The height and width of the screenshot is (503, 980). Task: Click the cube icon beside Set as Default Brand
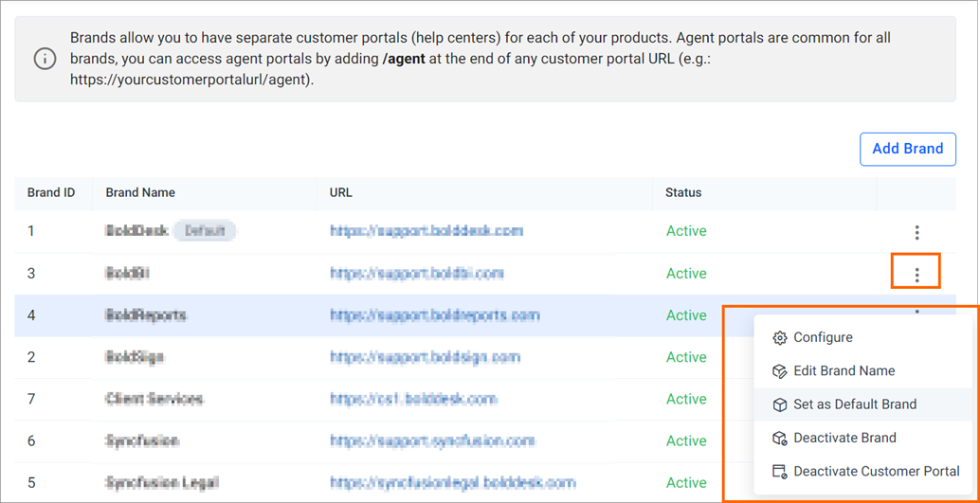[779, 404]
